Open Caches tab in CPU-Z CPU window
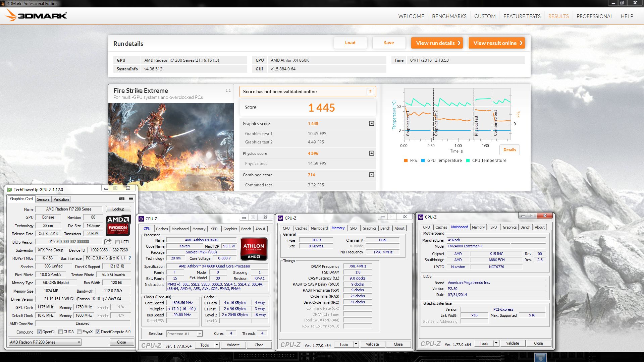Image resolution: width=644 pixels, height=362 pixels. [162, 229]
